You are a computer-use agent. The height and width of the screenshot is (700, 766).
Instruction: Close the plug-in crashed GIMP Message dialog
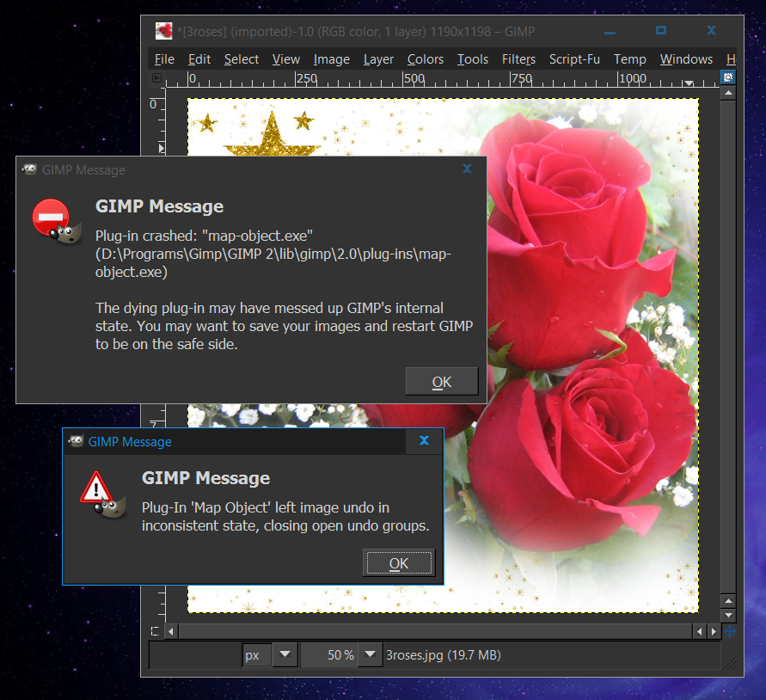[467, 169]
